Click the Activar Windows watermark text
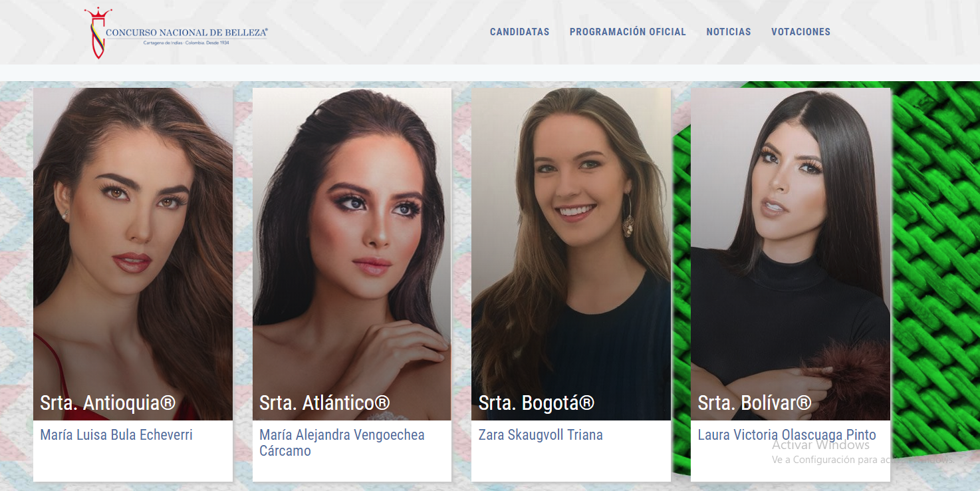The width and height of the screenshot is (980, 491). pos(820,445)
